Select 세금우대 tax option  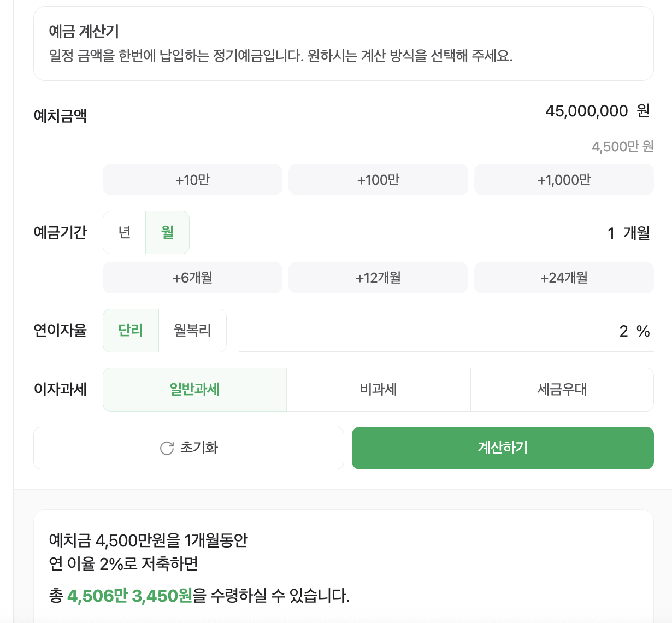pos(562,390)
